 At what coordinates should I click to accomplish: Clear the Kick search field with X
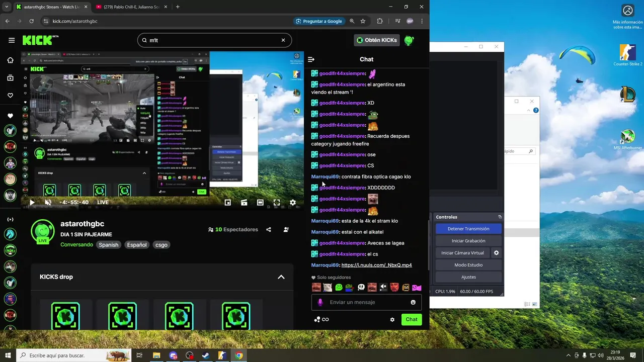point(283,40)
